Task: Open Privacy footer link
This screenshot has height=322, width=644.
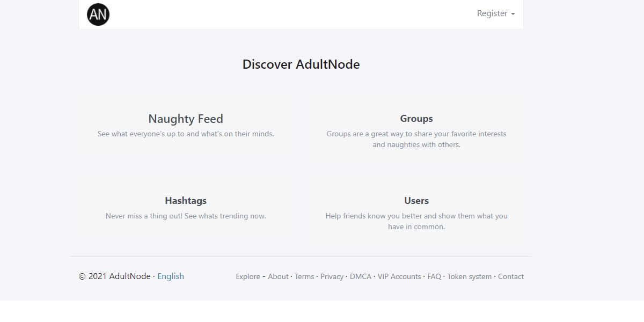Action: (332, 277)
